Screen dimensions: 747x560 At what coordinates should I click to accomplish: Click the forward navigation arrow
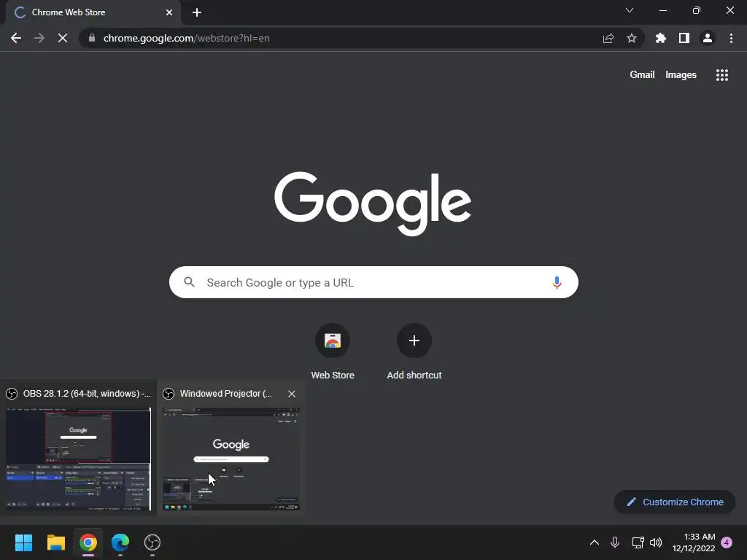click(39, 38)
